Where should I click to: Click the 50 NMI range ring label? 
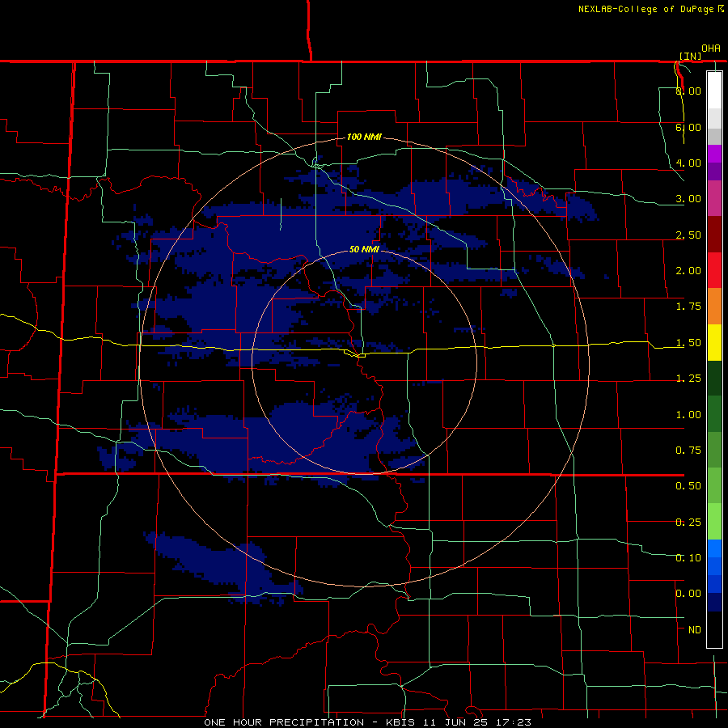pyautogui.click(x=365, y=249)
